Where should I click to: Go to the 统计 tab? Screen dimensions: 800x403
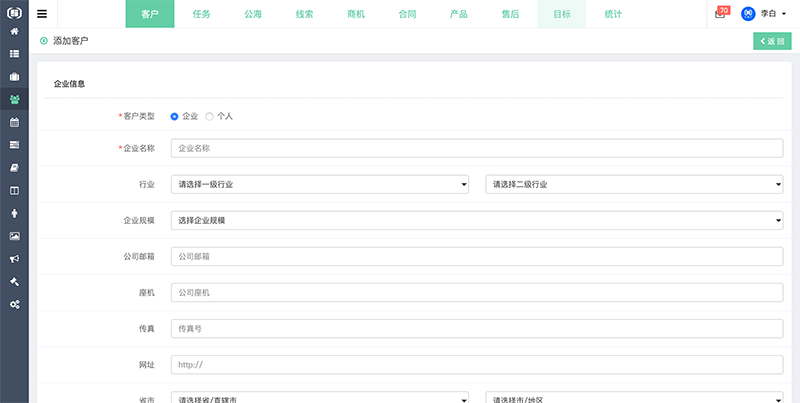[x=612, y=14]
